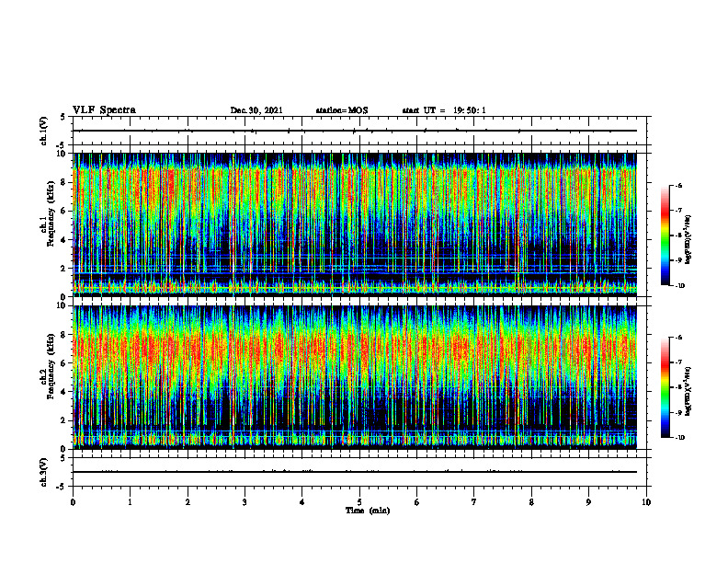Click the ch.1 color bar '-6' label
This screenshot has height=563, width=728.
point(677,185)
